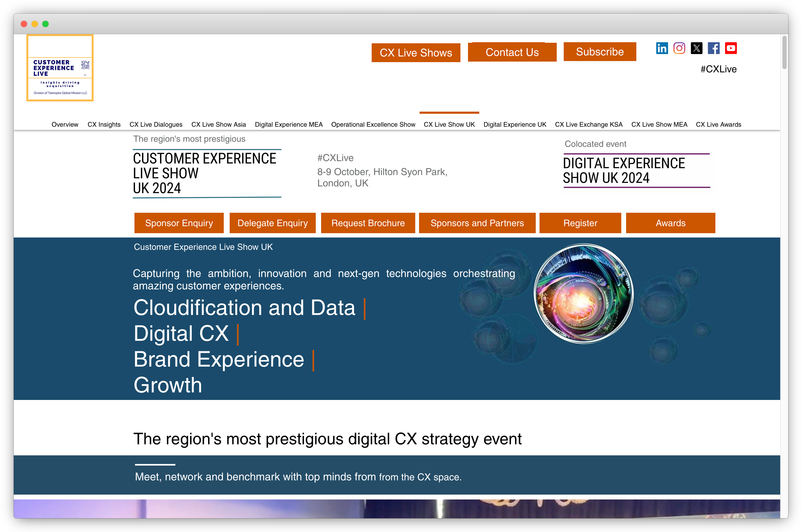Click the 'Growth' heading text

pos(168,385)
